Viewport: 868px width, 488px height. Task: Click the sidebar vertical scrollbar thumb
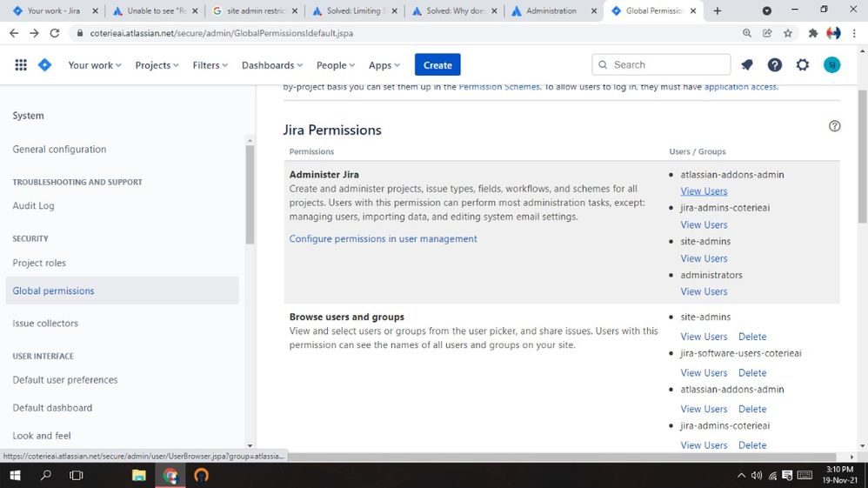click(250, 195)
